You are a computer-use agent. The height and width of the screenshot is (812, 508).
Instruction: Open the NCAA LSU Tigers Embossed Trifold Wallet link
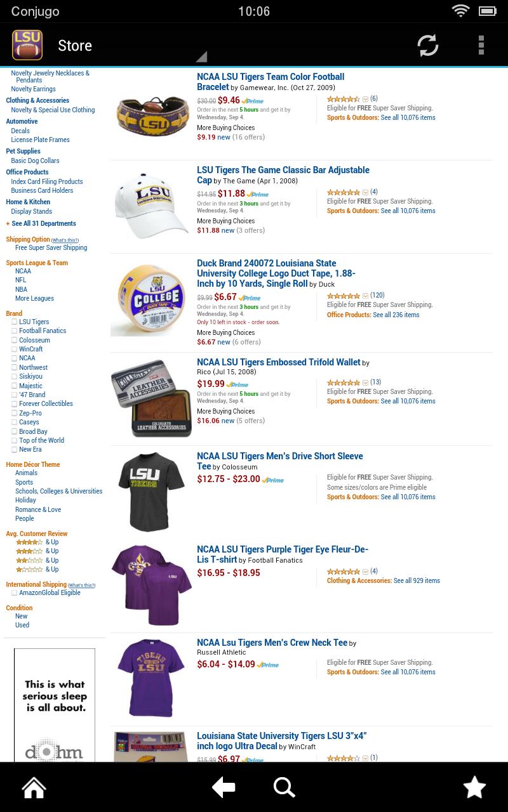coord(279,362)
